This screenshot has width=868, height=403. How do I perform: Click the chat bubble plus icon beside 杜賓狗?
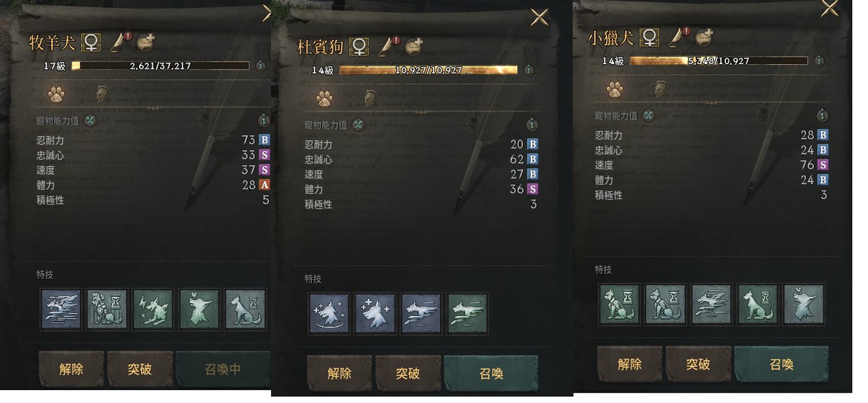(x=414, y=47)
